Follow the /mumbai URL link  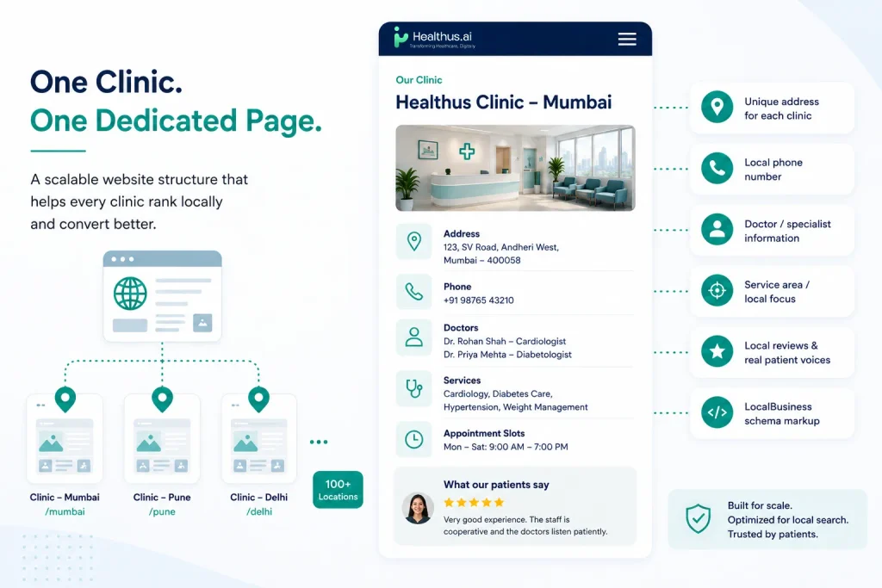coord(65,511)
